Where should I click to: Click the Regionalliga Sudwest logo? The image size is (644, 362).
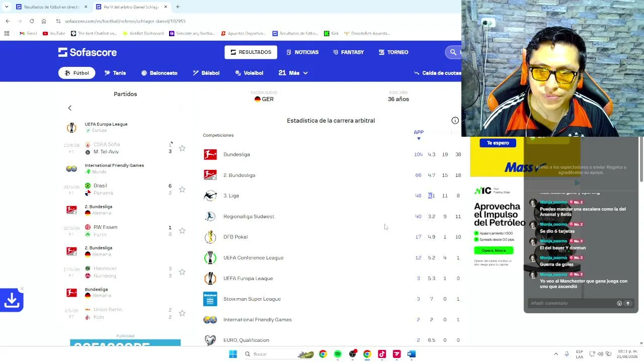point(210,216)
